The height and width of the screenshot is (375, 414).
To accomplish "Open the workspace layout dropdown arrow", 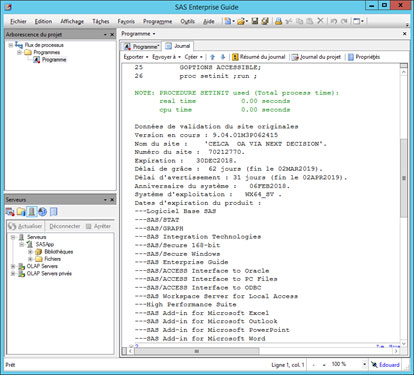I will tap(363, 21).
